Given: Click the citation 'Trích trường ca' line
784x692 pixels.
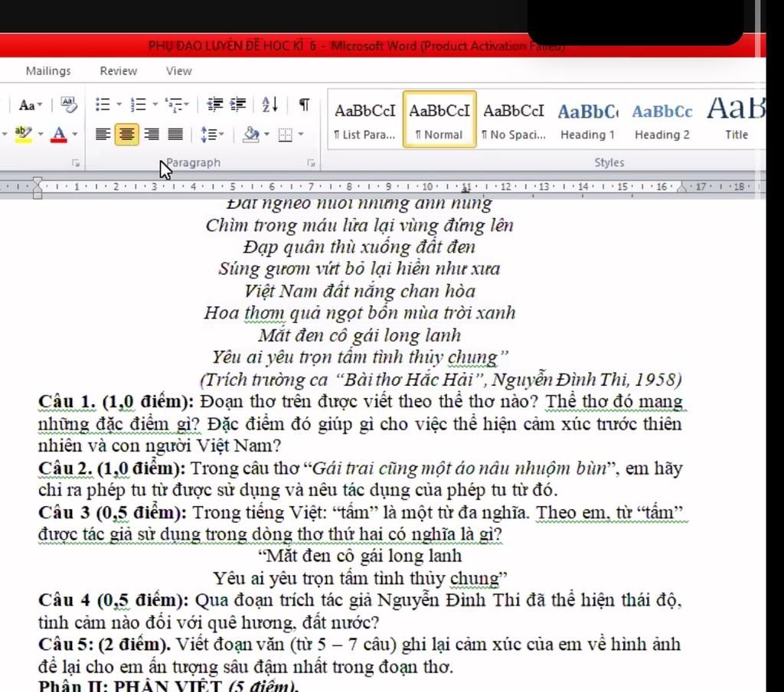Looking at the screenshot, I should tap(440, 380).
